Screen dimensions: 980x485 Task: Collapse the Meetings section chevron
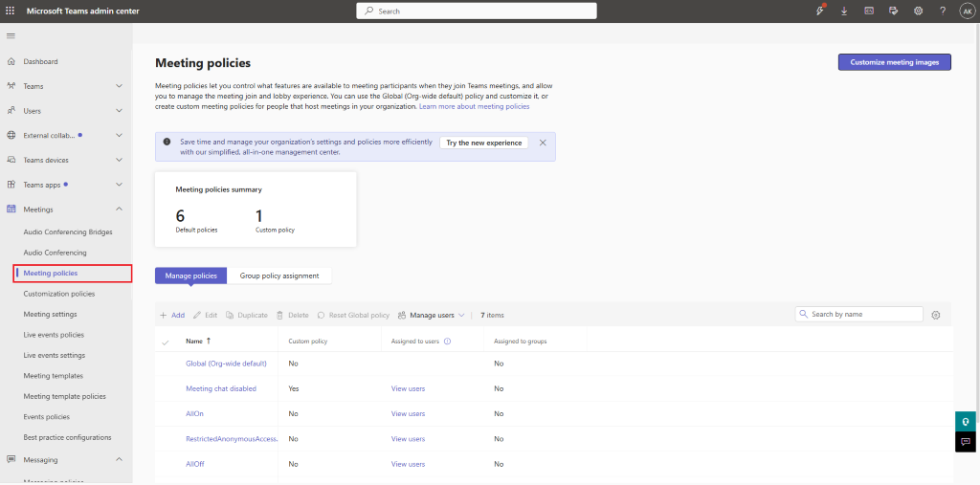pyautogui.click(x=120, y=209)
